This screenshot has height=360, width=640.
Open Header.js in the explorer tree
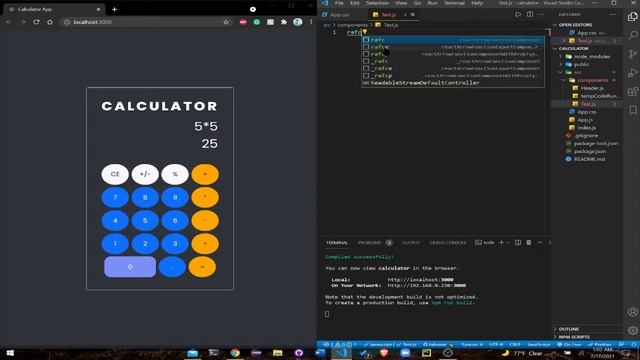[x=592, y=88]
